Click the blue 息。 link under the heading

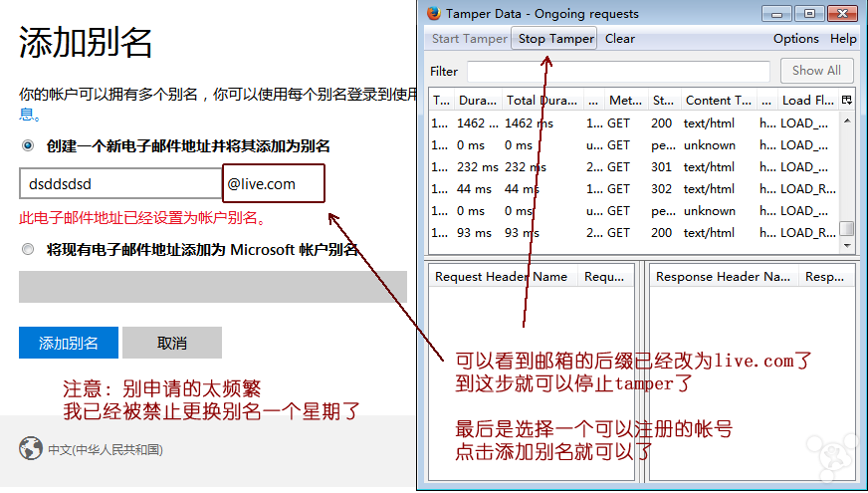click(x=29, y=115)
